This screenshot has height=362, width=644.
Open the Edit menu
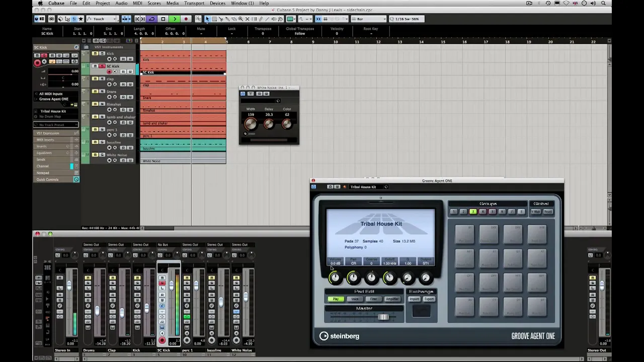point(87,3)
